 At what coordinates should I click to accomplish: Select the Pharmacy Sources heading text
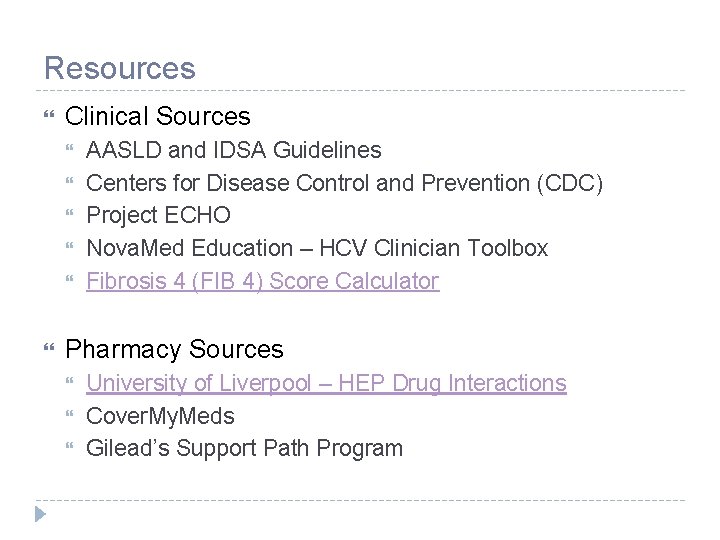click(174, 349)
